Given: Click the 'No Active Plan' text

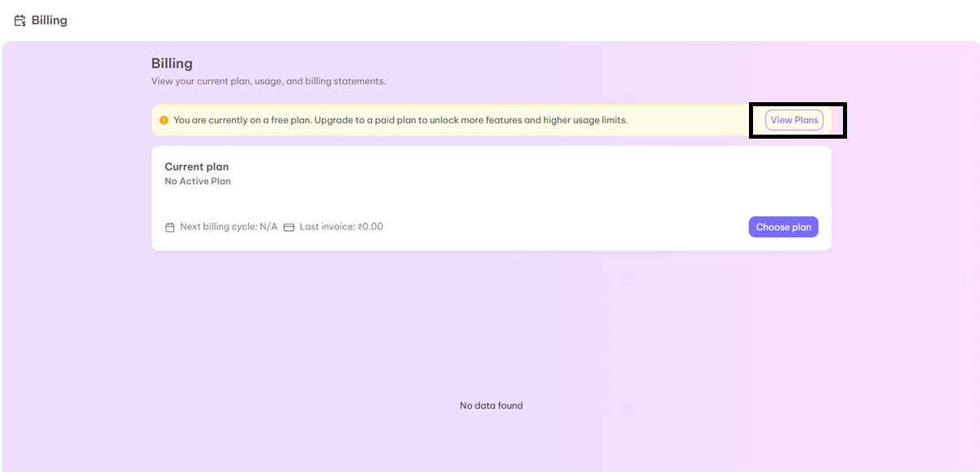Looking at the screenshot, I should click(198, 181).
